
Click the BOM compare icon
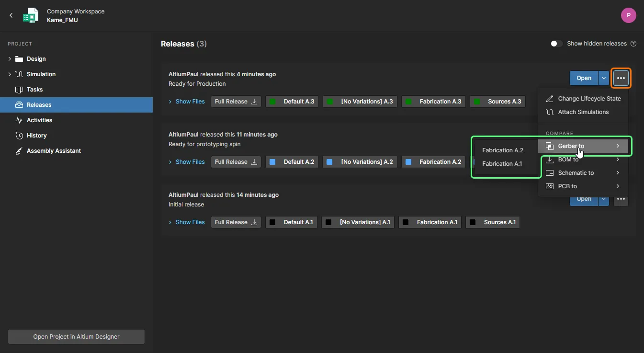coord(550,159)
